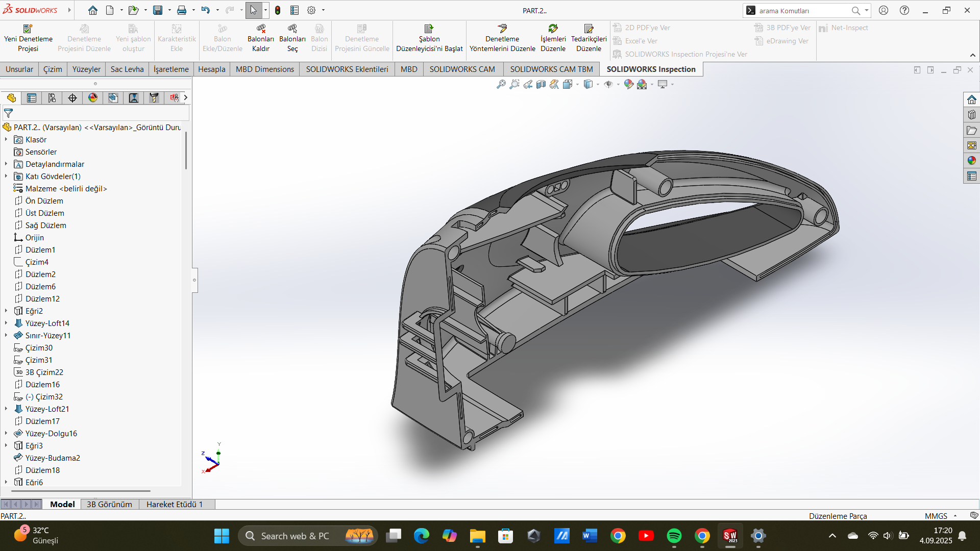Open task pane Home resources icon
The width and height of the screenshot is (980, 551).
[x=972, y=99]
